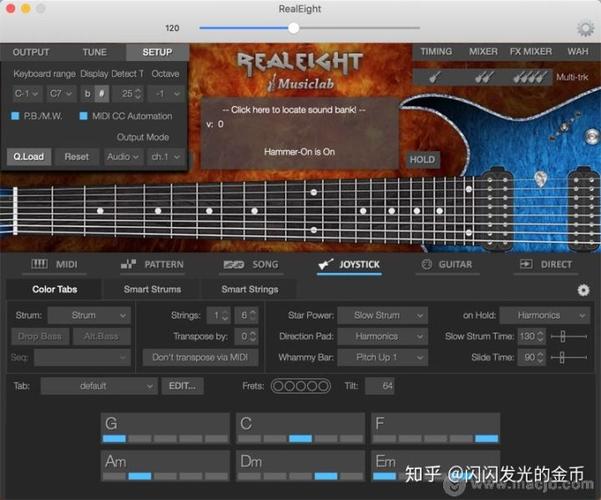Open the MIXER tab
601x500 pixels.
[x=483, y=51]
